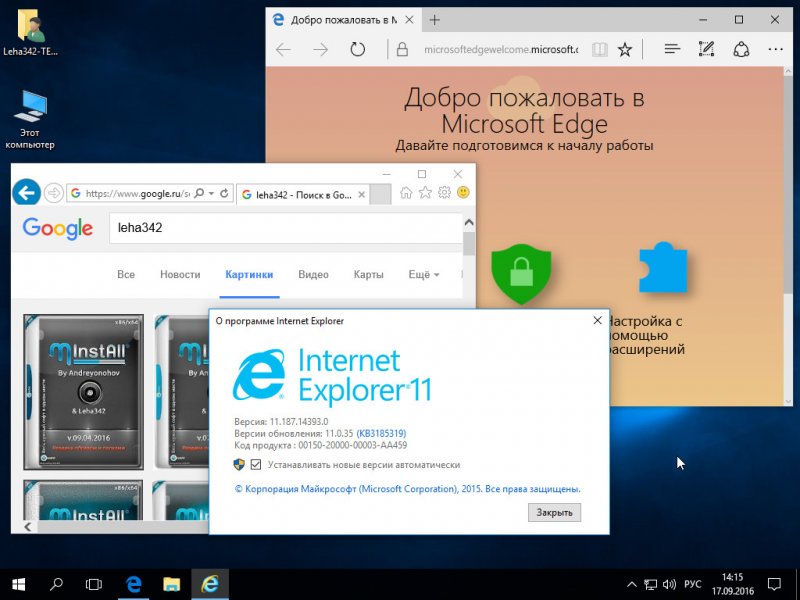Click the search magnifier in IE address bar
This screenshot has height=600, width=800.
pos(199,193)
